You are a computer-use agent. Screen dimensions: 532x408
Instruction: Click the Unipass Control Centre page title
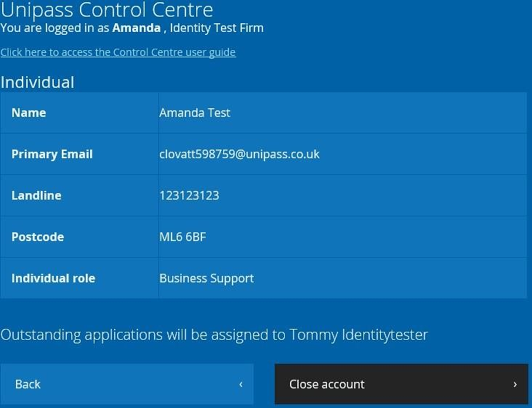click(x=107, y=9)
